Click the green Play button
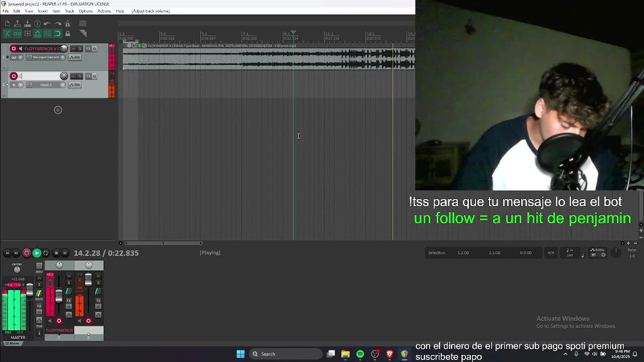The width and height of the screenshot is (644, 362). point(37,253)
